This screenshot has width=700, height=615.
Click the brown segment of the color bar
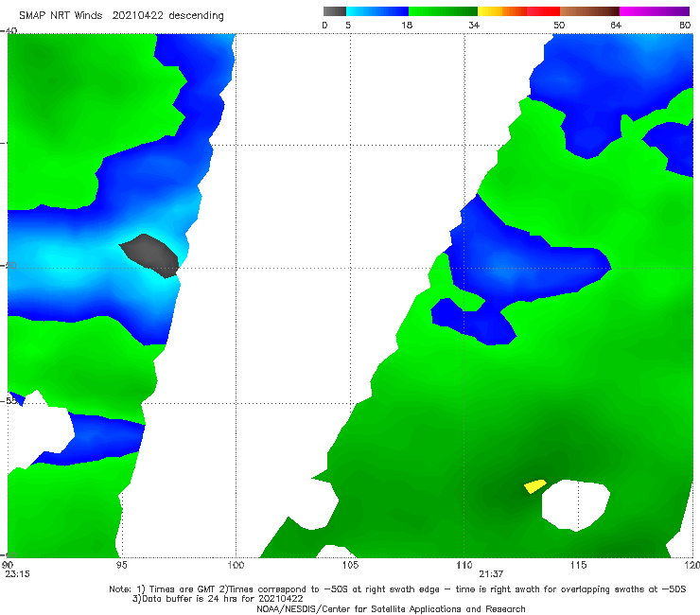(x=589, y=11)
